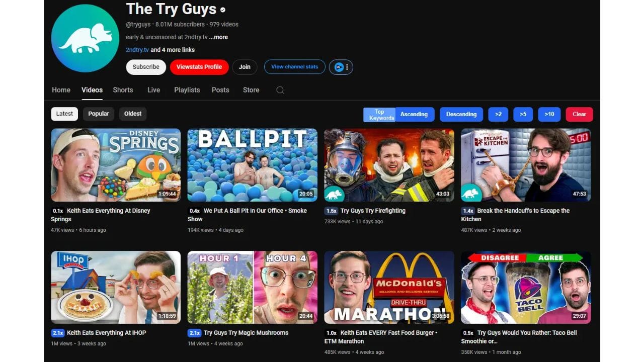This screenshot has height=362, width=644.
Task: Open the firefighting video thumbnail
Action: point(389,165)
